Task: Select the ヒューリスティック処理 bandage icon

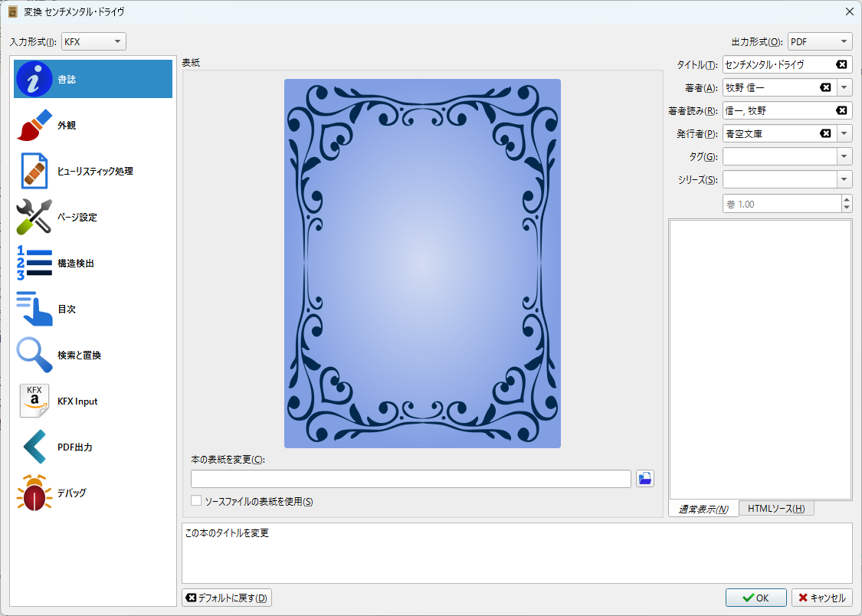Action: [34, 172]
